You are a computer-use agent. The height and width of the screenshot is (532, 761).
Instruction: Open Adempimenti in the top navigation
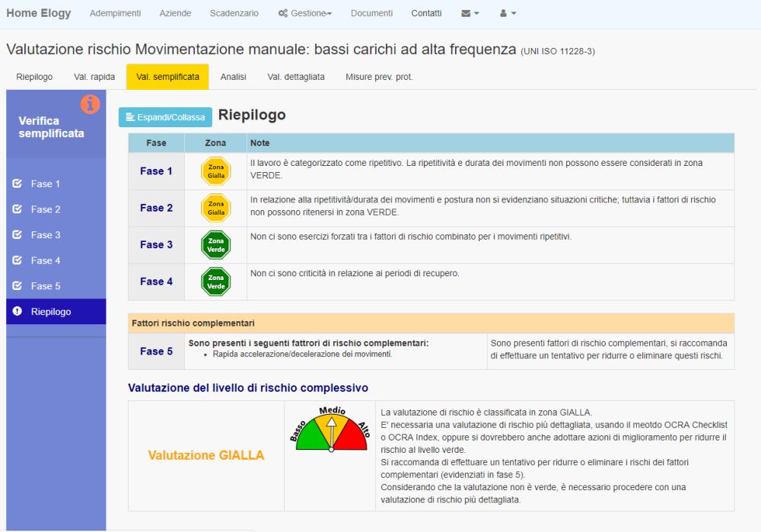point(116,13)
